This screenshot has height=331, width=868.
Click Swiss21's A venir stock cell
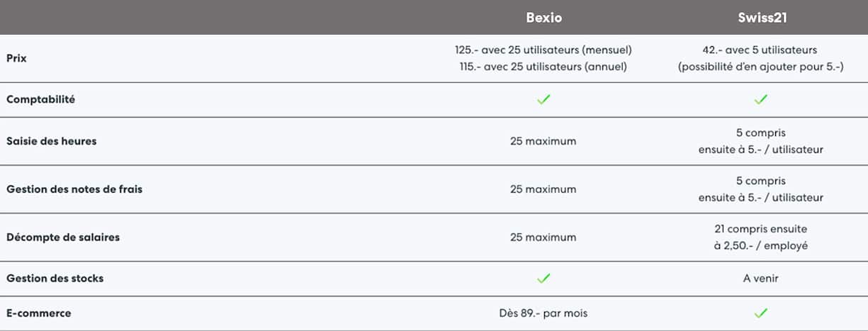[760, 279]
